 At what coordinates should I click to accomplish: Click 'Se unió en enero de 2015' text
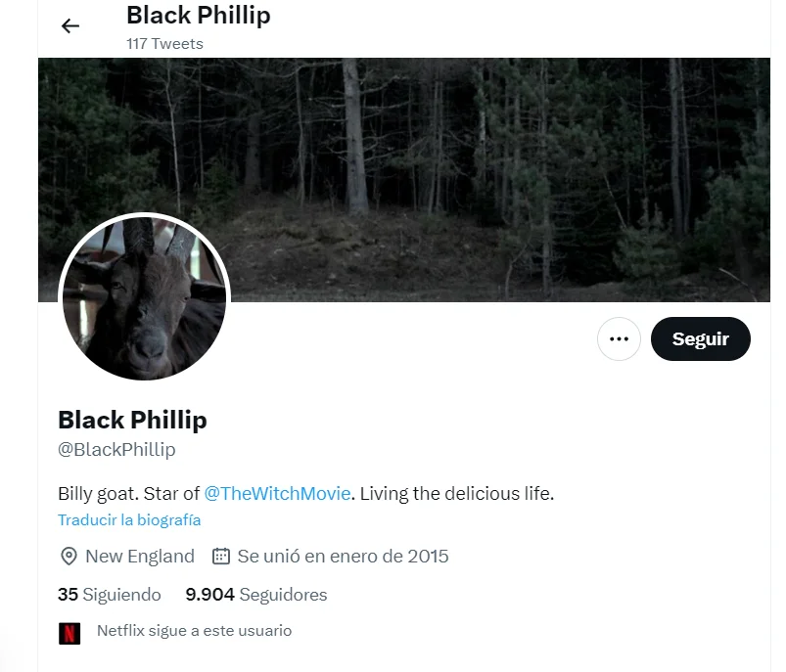[x=343, y=557]
